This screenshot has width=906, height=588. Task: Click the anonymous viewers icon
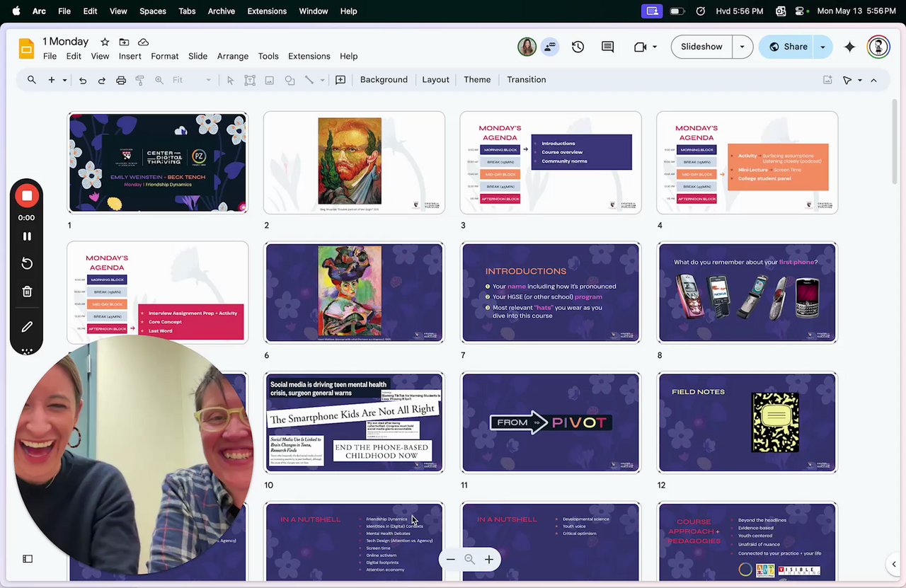click(549, 47)
